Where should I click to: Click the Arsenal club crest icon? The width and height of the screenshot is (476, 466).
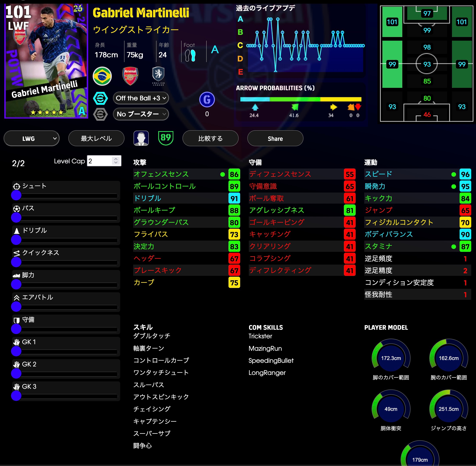[x=130, y=76]
